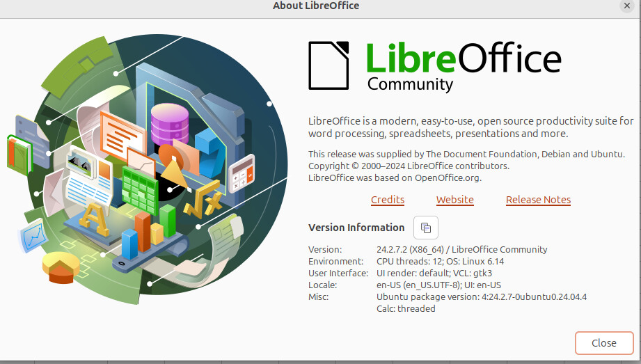Close the dialog using the title bar X
Viewport: 641px width, 364px height.
point(626,6)
